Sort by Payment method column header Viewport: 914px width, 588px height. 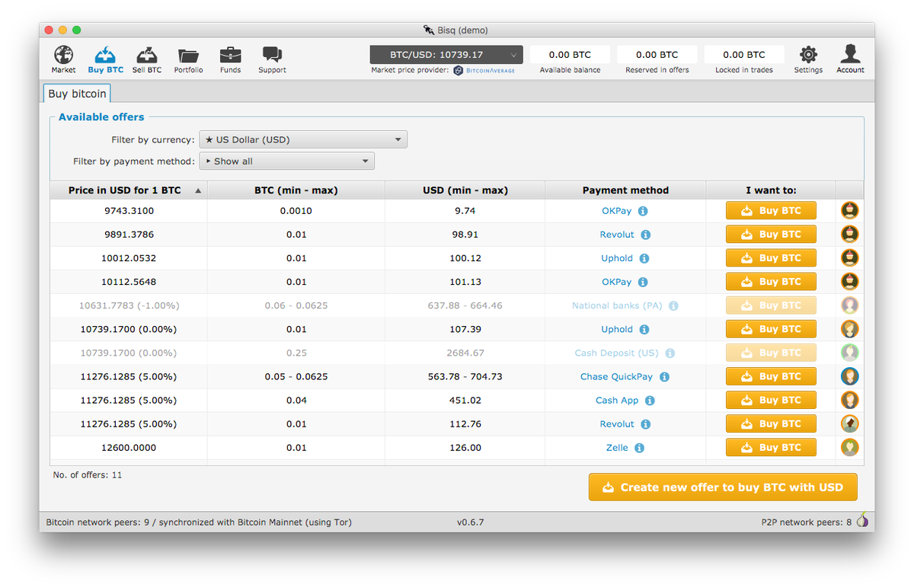(x=625, y=190)
